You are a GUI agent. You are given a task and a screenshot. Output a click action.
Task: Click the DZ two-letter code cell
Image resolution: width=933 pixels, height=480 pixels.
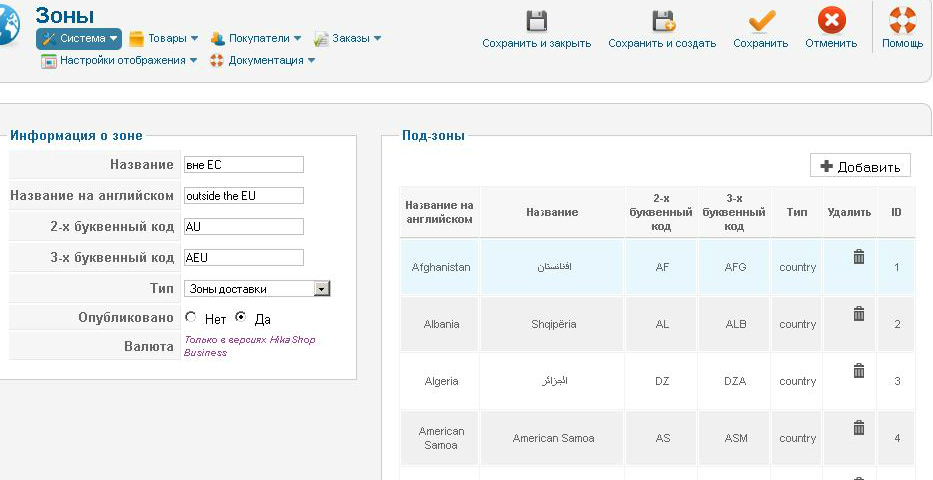point(662,381)
